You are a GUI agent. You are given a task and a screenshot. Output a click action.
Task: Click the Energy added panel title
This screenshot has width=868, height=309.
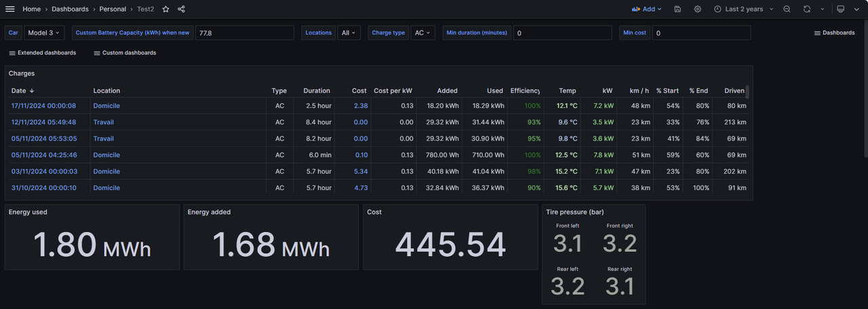(209, 212)
